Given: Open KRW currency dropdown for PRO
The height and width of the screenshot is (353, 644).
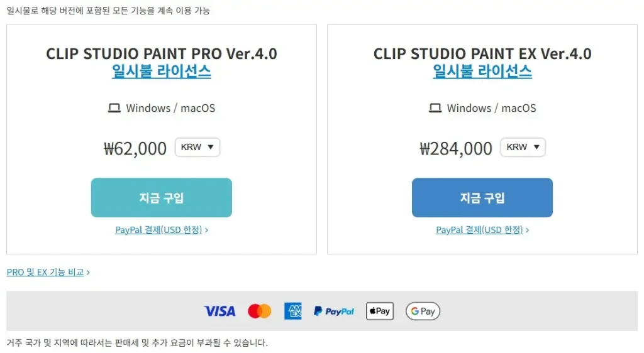Looking at the screenshot, I should [x=197, y=147].
